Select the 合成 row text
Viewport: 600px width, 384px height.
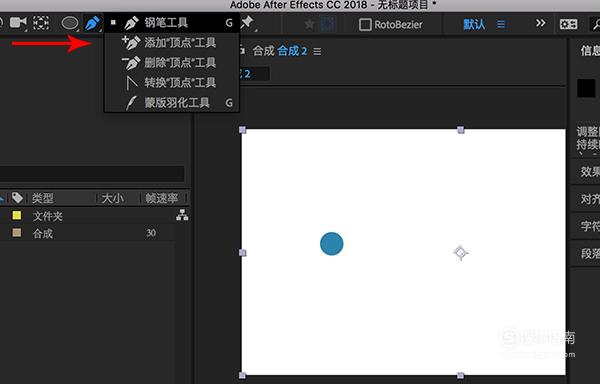click(43, 234)
